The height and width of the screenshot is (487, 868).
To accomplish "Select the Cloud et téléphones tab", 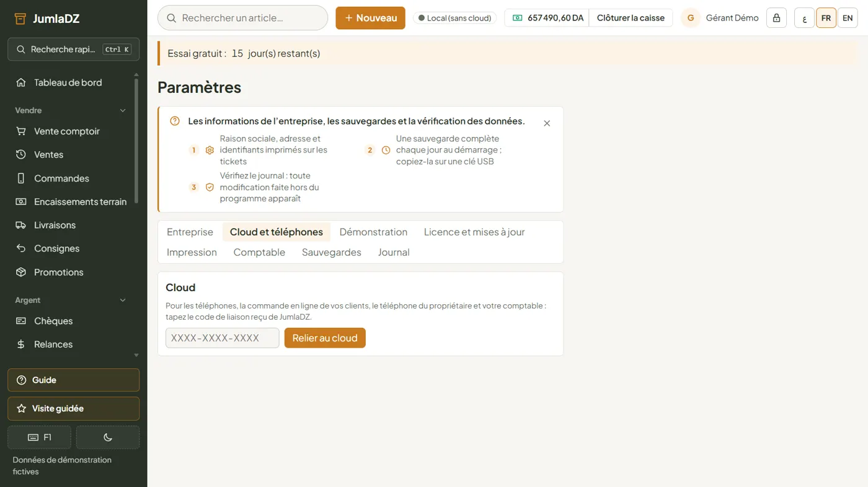I will [277, 232].
